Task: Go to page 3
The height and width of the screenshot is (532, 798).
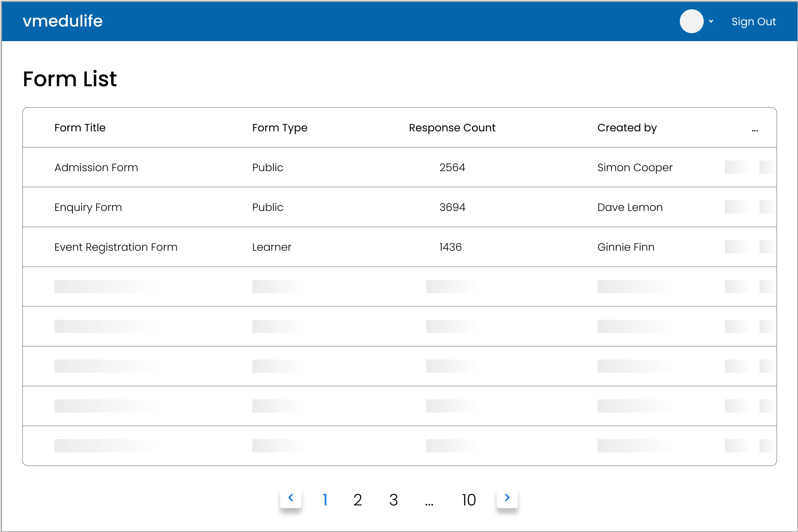Action: click(393, 500)
